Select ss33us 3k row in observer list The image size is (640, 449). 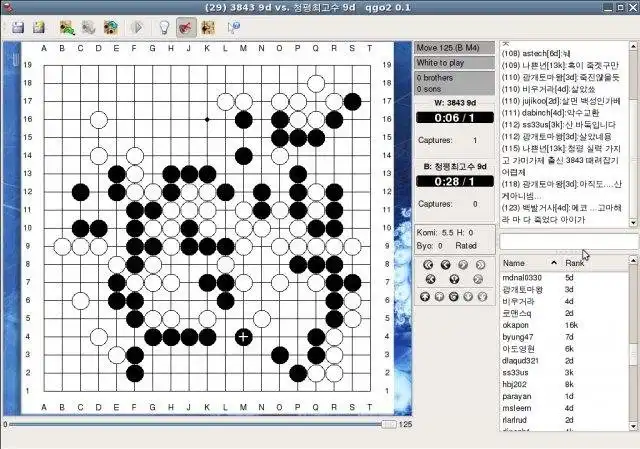click(x=564, y=373)
